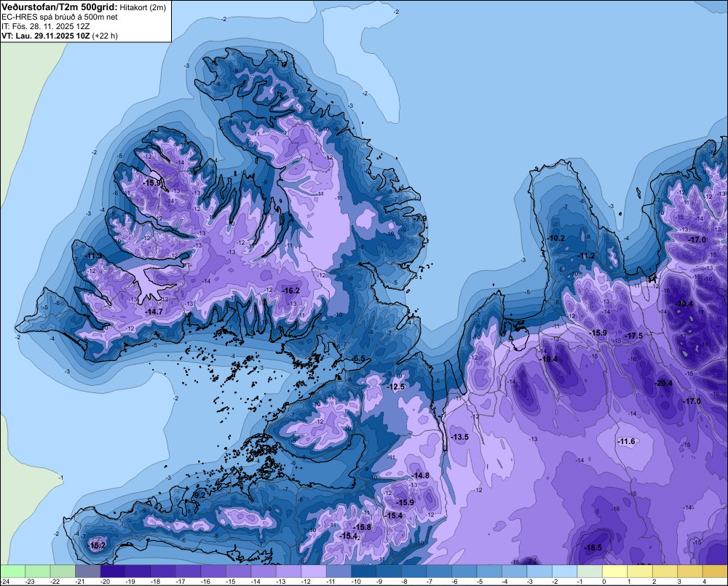Click the legend scale label -6
This screenshot has width=728, height=586.
click(456, 582)
